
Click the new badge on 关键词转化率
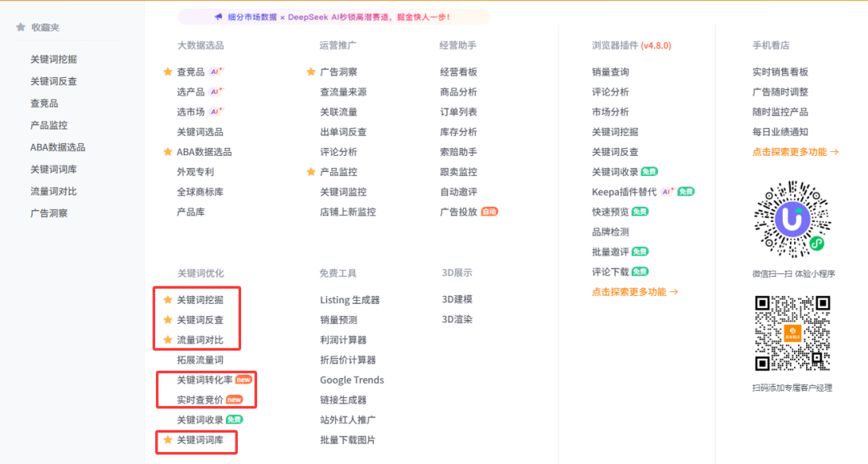pyautogui.click(x=244, y=379)
